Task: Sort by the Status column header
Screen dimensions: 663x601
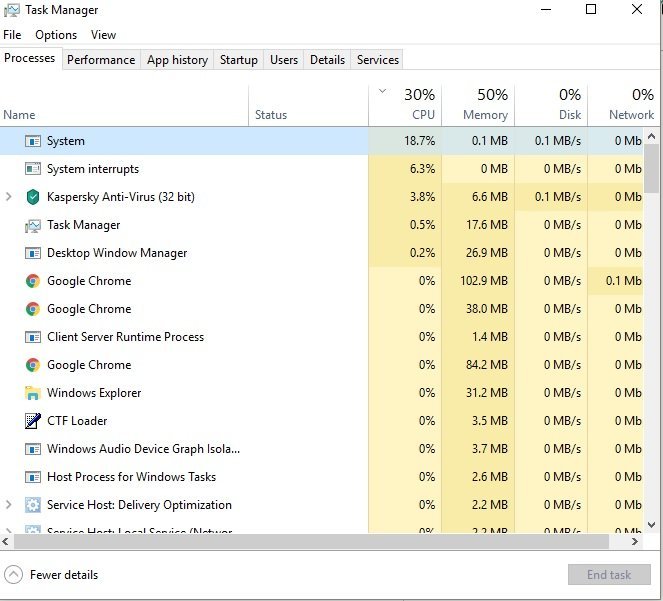Action: click(x=308, y=106)
